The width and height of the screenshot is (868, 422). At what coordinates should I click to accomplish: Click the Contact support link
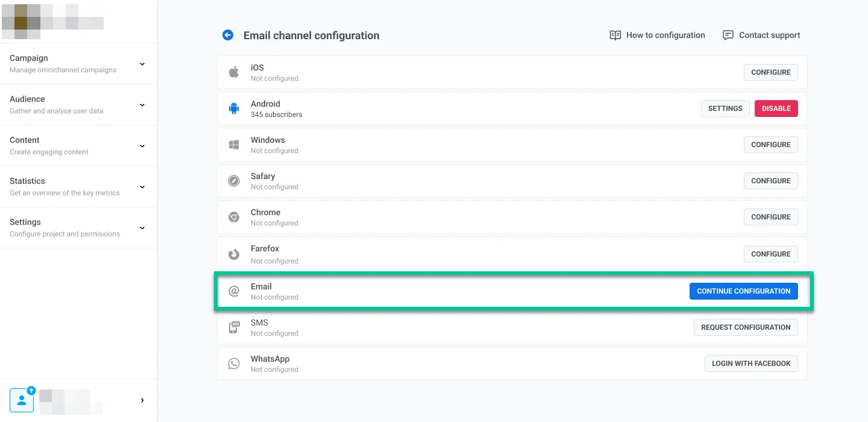[761, 36]
